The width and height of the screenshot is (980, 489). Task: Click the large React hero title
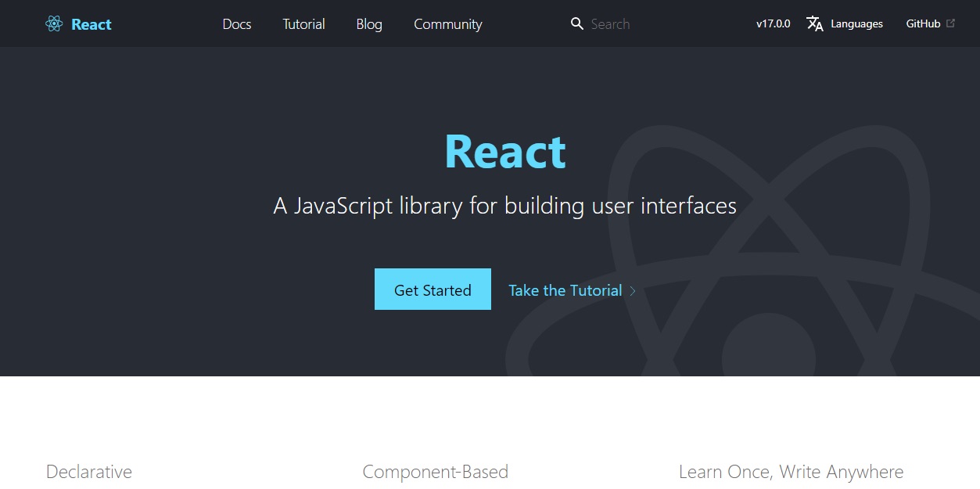click(505, 152)
